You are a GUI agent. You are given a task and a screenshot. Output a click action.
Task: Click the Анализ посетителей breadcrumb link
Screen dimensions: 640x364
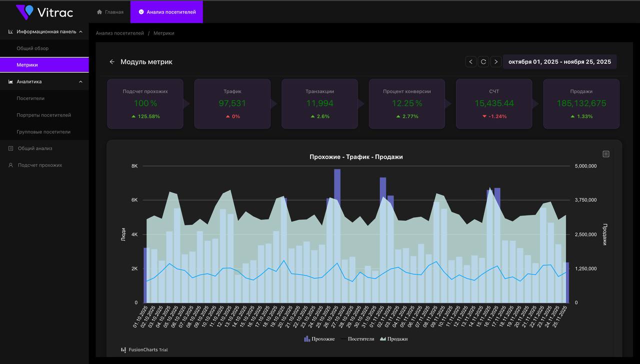tap(120, 33)
